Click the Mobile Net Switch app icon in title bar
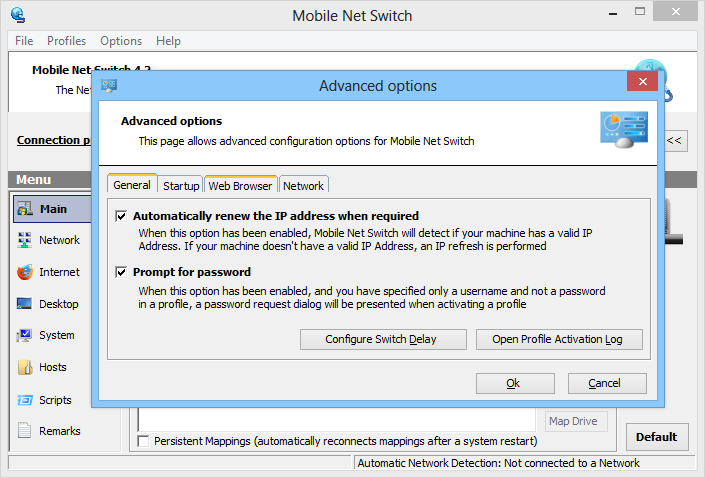This screenshot has width=705, height=478. (x=18, y=15)
